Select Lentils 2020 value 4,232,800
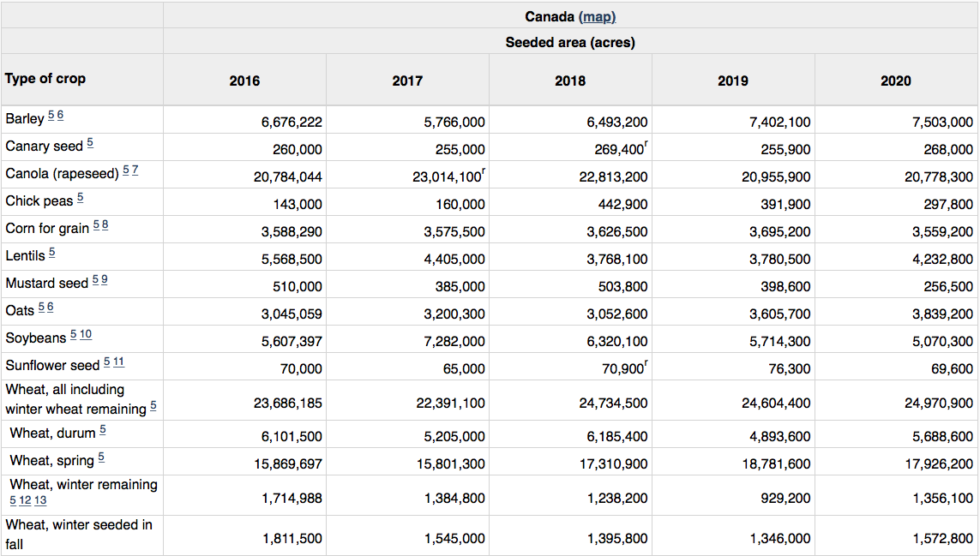Screen dimensions: 980x556 click(x=942, y=260)
